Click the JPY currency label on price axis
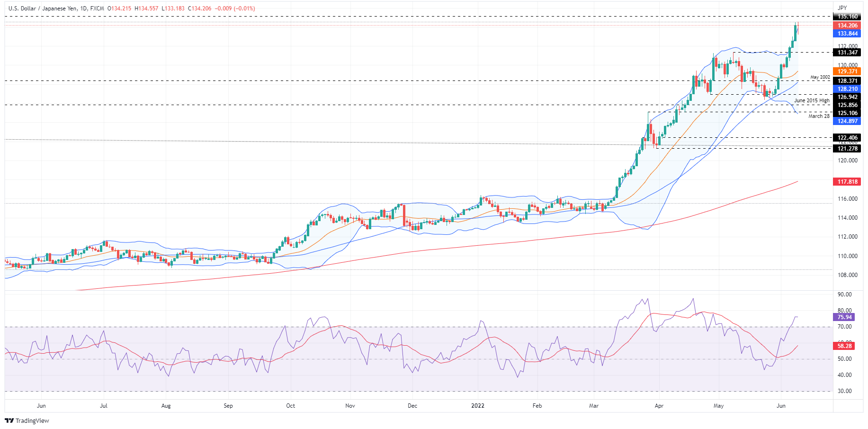The width and height of the screenshot is (868, 429). pos(842,8)
